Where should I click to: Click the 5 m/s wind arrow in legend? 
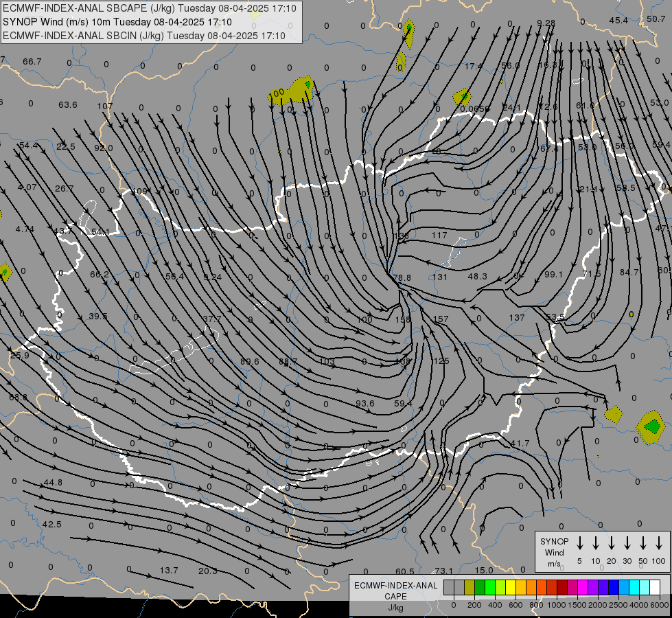pyautogui.click(x=579, y=543)
